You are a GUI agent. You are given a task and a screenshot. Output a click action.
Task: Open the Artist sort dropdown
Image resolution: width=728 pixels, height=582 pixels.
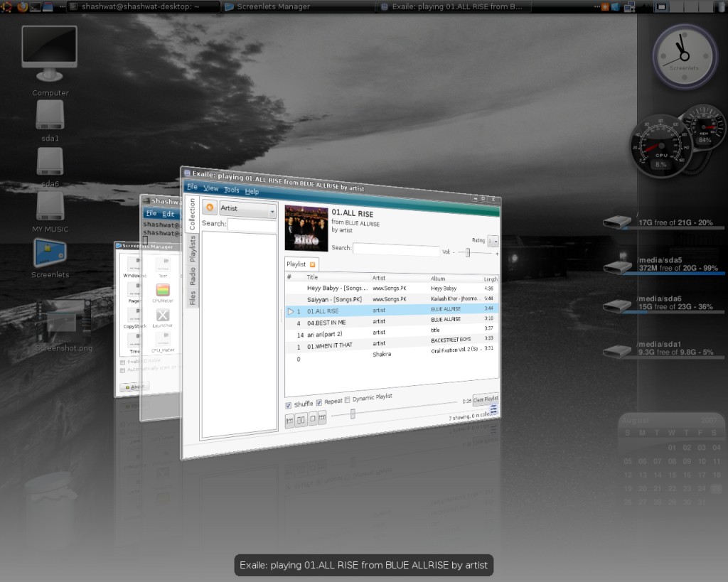point(248,210)
